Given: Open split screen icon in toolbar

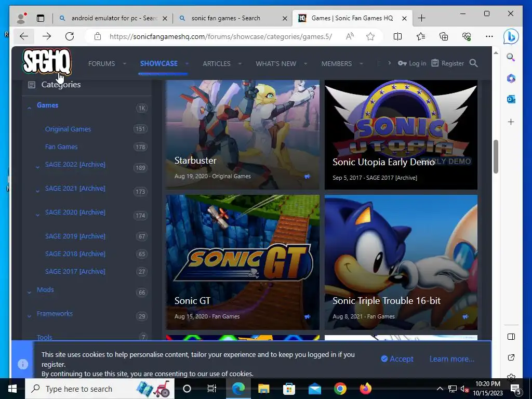Looking at the screenshot, I should pos(397,36).
